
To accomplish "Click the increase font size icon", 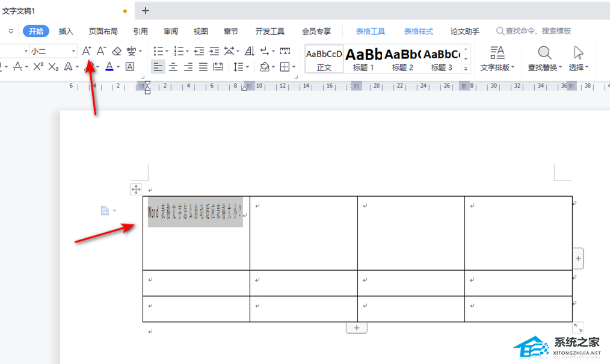I will coord(87,51).
